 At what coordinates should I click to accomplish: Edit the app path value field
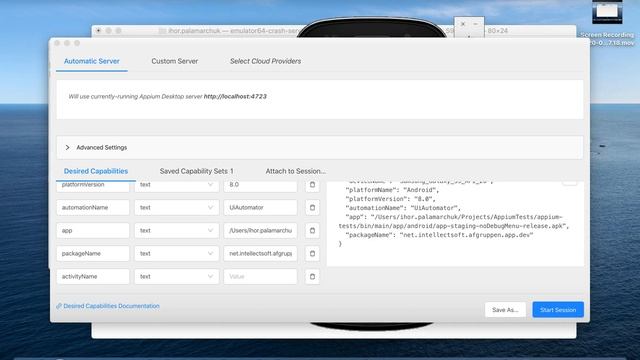[260, 231]
